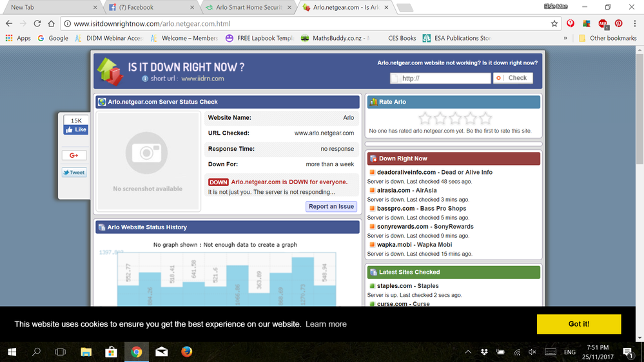Screen dimensions: 644x362
Task: Click the Facebook Like button
Action: (x=76, y=129)
